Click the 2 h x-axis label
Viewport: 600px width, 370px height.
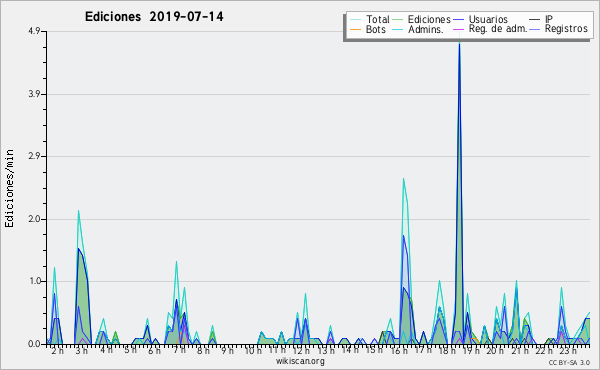[x=57, y=350]
